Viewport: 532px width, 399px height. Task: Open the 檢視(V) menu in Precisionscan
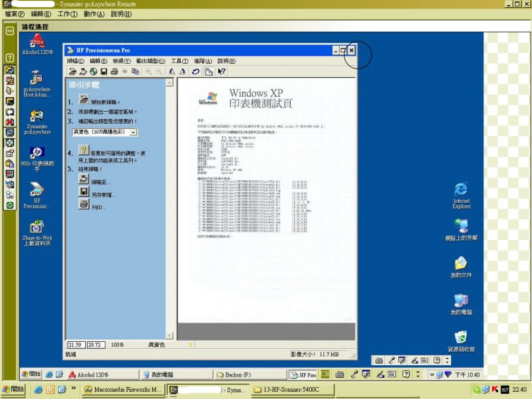[122, 61]
